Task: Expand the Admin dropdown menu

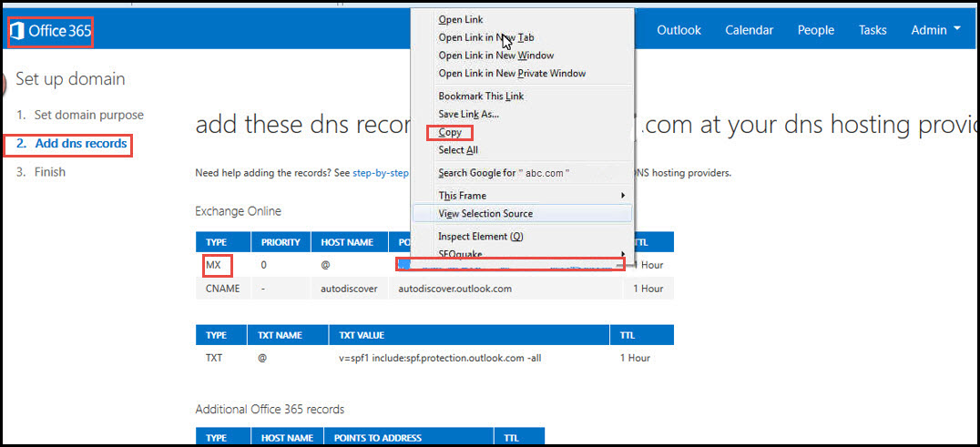Action: [x=935, y=30]
